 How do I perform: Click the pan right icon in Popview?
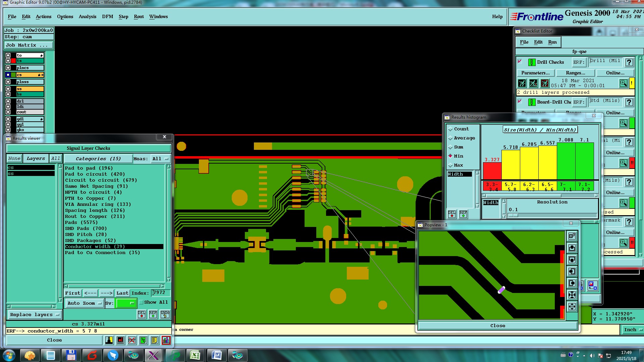coord(572,283)
